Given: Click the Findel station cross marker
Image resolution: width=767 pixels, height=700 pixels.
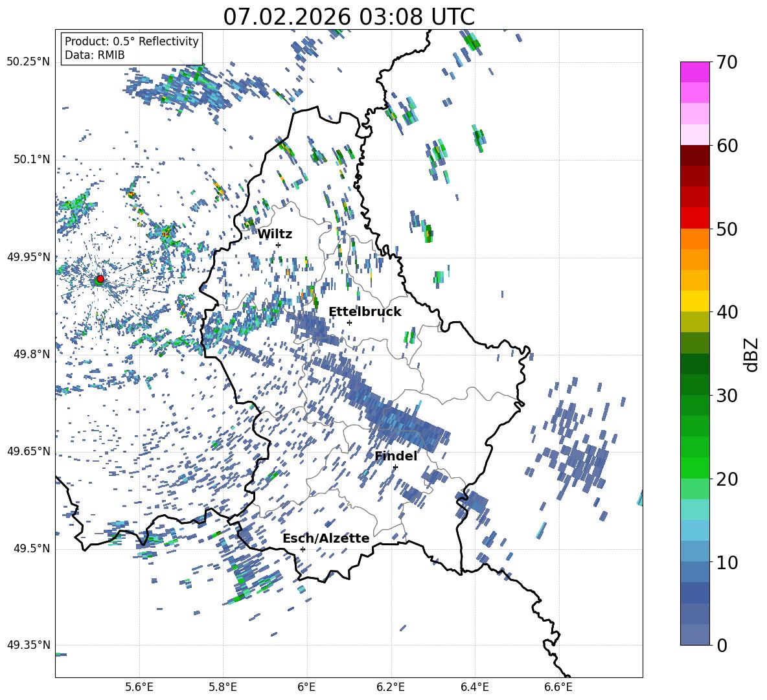Looking at the screenshot, I should (x=395, y=467).
